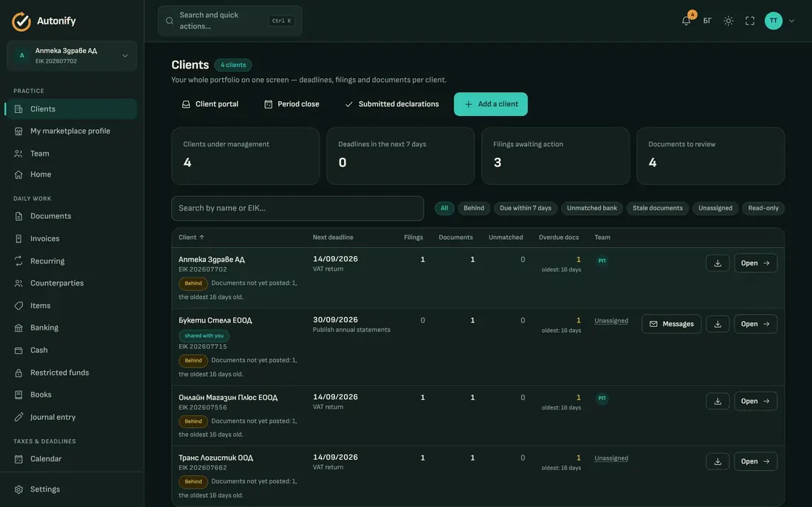Open Period close
The height and width of the screenshot is (507, 812).
pos(292,104)
